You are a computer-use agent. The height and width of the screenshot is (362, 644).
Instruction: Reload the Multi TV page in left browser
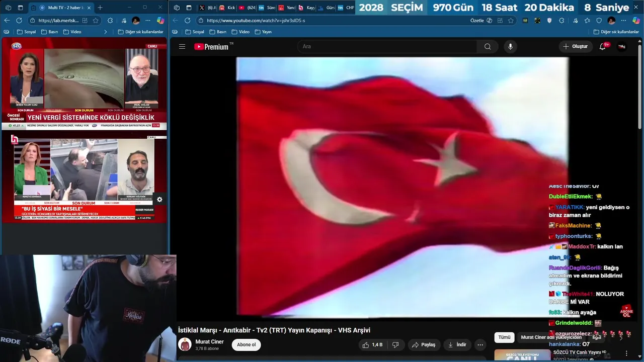19,20
